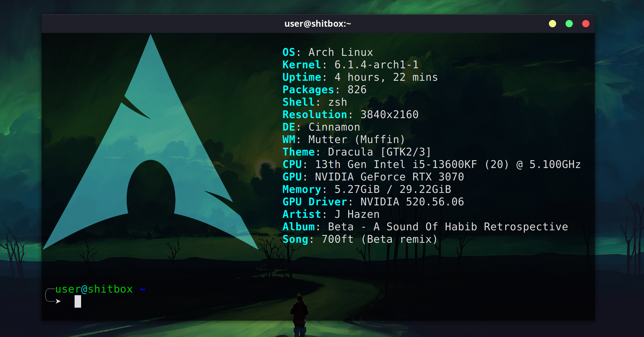644x337 pixels.
Task: Click the user@shitbox:~ window title
Action: (x=318, y=24)
